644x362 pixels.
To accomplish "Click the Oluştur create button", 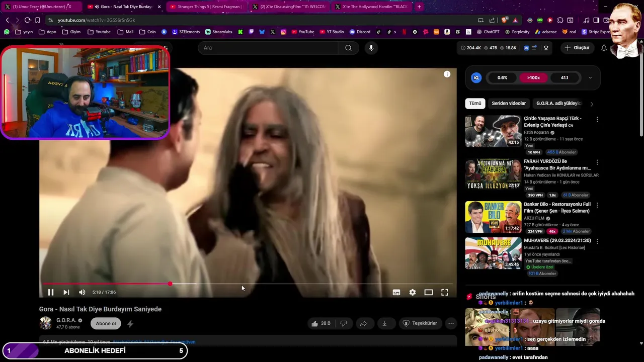I will 577,48.
